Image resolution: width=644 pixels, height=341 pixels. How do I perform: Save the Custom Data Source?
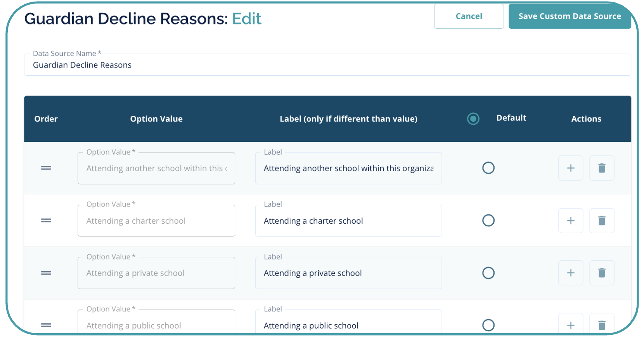coord(570,16)
